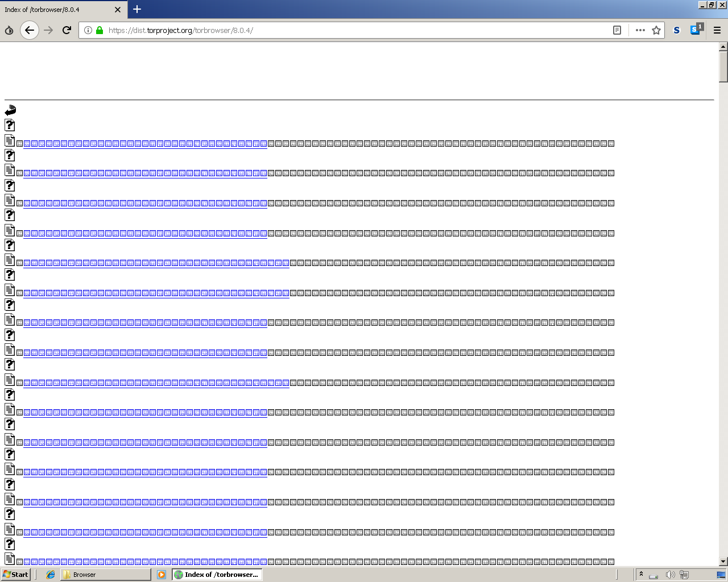Select the Index of /torbrowser/8.0.4 tab
Image resolution: width=728 pixels, height=582 pixels.
pyautogui.click(x=63, y=10)
